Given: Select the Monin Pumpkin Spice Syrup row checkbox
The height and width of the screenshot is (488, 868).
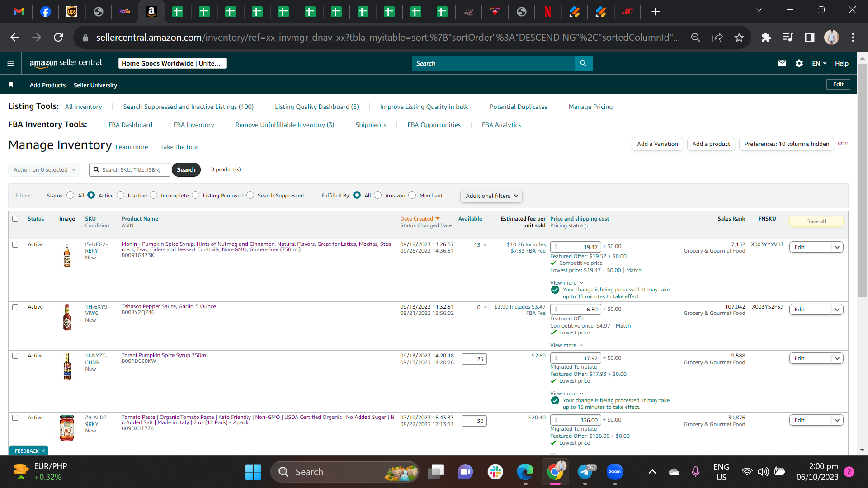Looking at the screenshot, I should tap(15, 245).
